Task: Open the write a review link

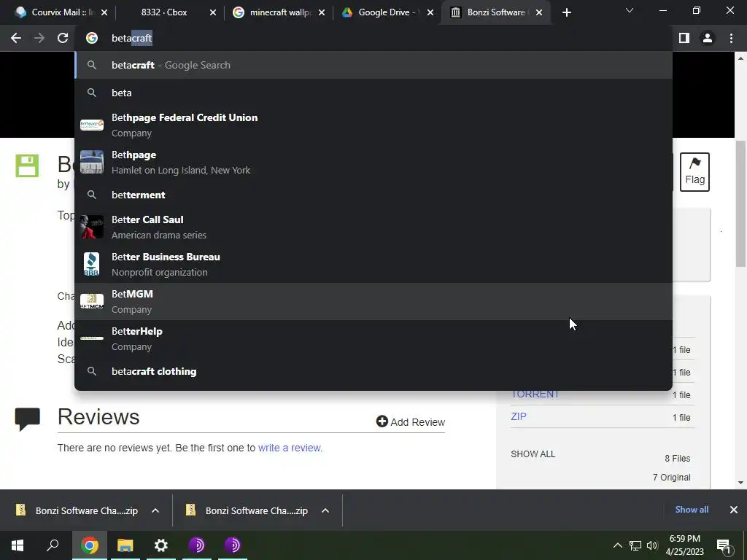Action: (290, 448)
